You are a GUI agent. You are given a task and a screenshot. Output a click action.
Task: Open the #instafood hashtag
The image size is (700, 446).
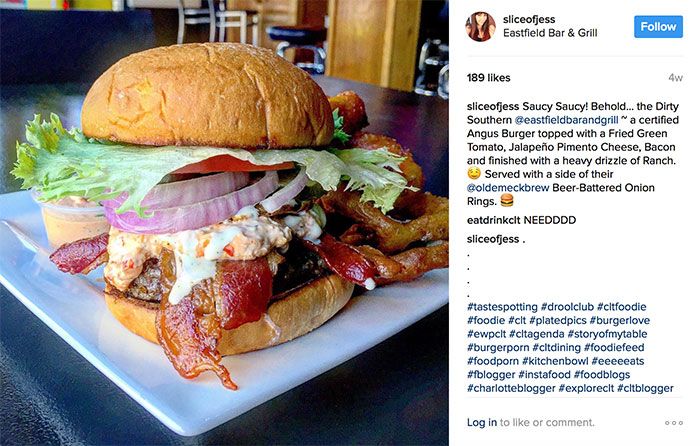pyautogui.click(x=544, y=375)
